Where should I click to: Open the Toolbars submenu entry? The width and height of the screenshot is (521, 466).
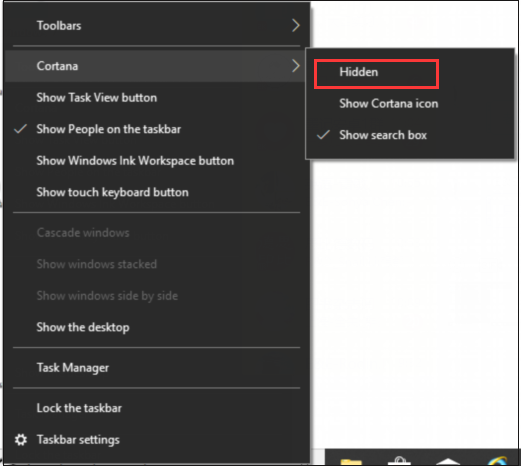(x=157, y=26)
